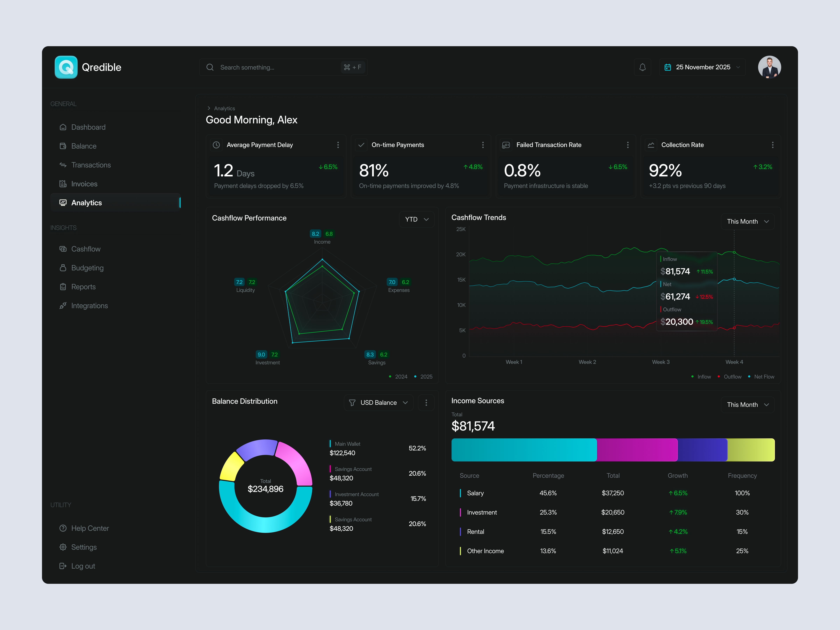Open the Help Center

90,528
